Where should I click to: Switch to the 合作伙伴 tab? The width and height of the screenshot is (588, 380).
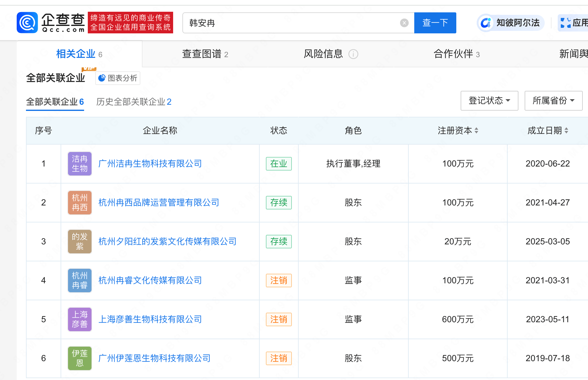coord(457,54)
